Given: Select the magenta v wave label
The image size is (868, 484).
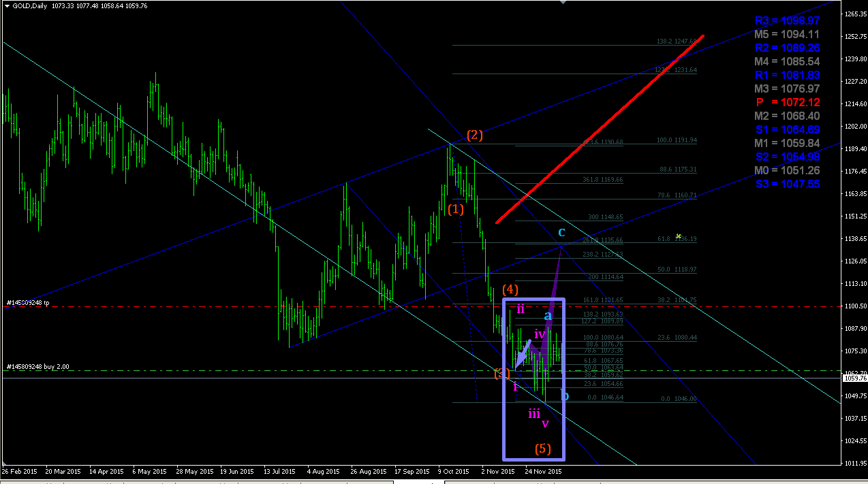Looking at the screenshot, I should (545, 423).
